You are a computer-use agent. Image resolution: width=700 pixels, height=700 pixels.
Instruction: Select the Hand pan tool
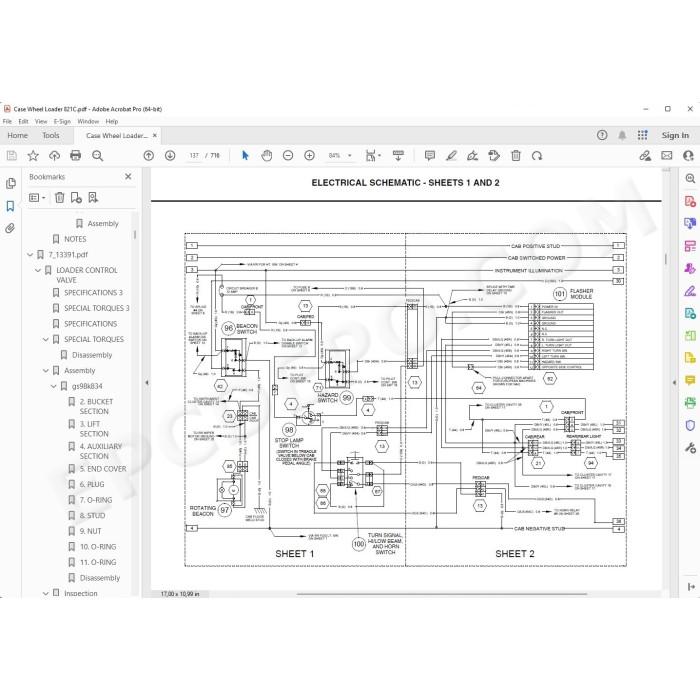point(267,155)
